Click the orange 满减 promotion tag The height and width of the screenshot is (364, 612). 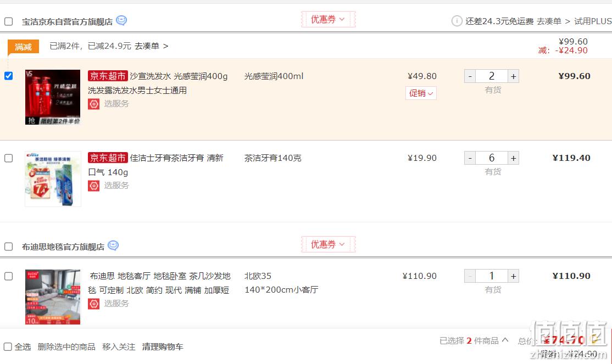23,47
